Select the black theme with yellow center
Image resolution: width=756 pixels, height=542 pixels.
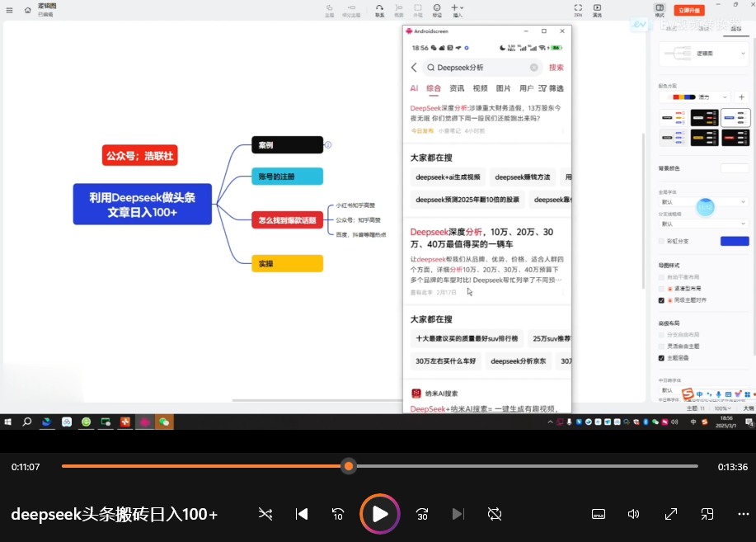(704, 138)
